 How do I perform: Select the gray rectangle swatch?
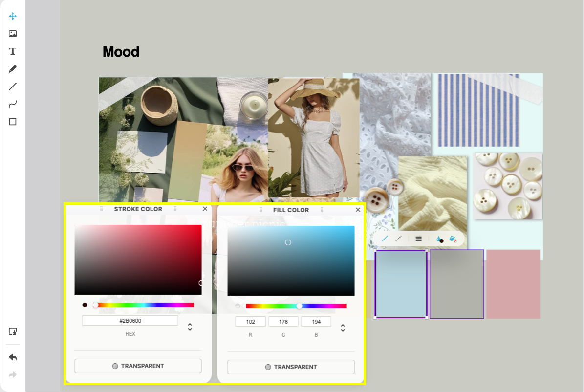tap(457, 284)
